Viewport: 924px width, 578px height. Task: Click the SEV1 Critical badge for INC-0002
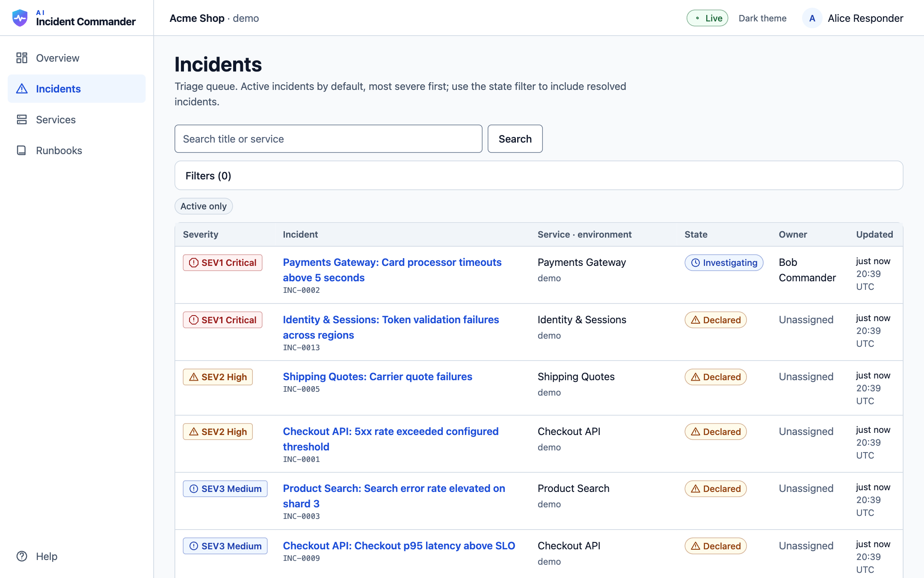coord(222,262)
